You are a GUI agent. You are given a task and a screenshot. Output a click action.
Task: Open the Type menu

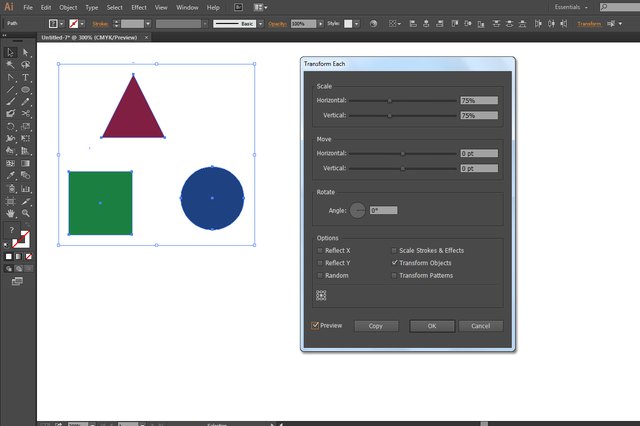click(92, 7)
